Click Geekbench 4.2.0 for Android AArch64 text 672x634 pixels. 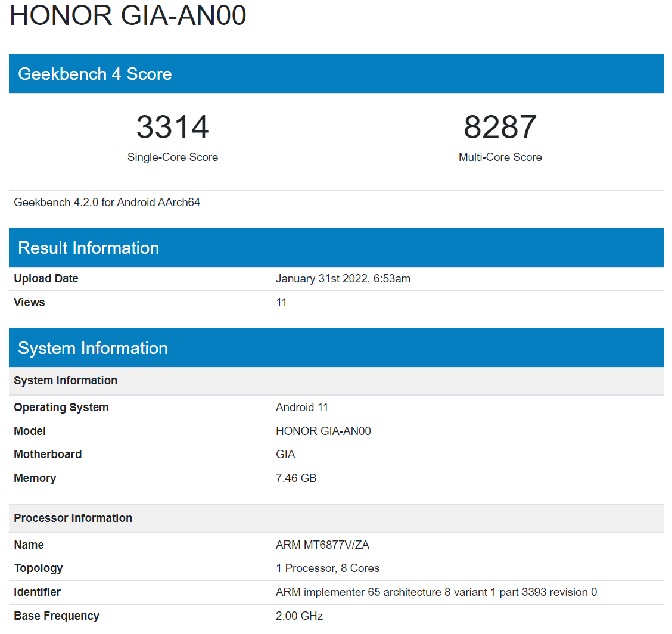coord(107,203)
